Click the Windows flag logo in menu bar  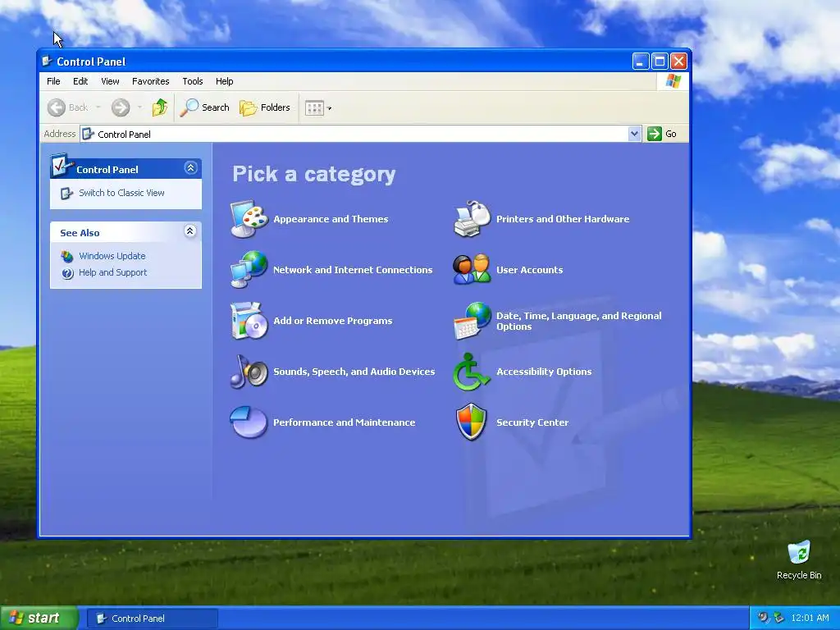click(673, 81)
